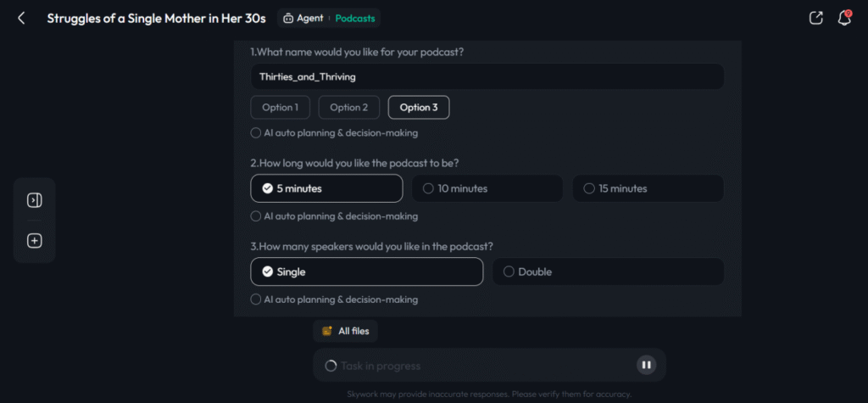The image size is (868, 403).
Task: Open the share/export icon
Action: pyautogui.click(x=816, y=18)
